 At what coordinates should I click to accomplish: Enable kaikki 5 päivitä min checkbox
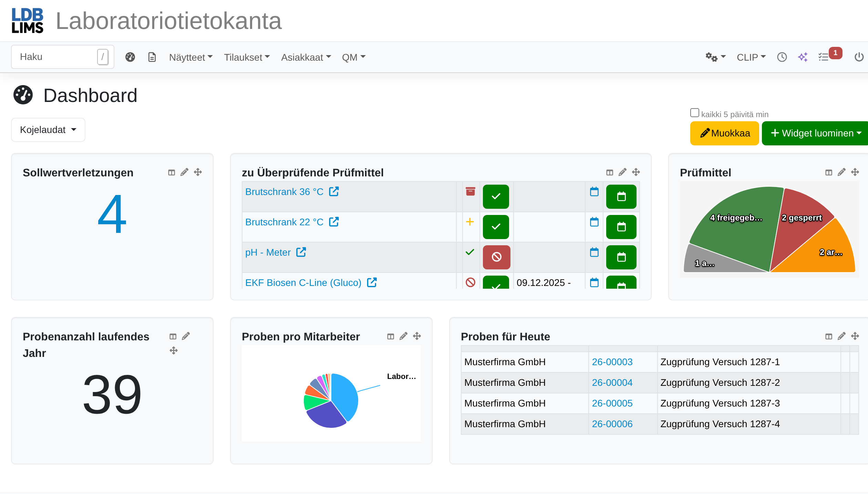(695, 113)
